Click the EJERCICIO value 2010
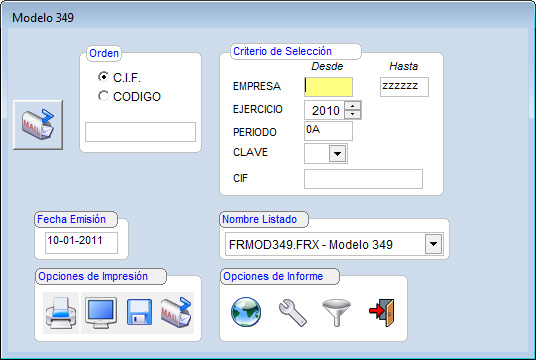This screenshot has height=360, width=536. [x=325, y=110]
